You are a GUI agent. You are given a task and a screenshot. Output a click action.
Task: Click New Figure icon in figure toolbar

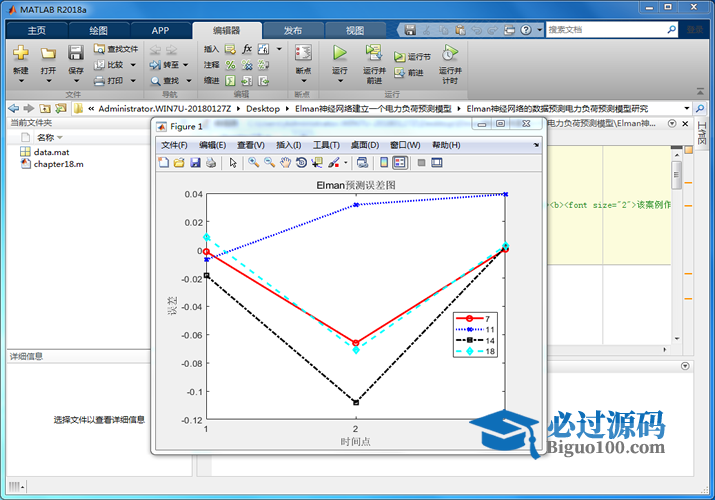pyautogui.click(x=163, y=162)
